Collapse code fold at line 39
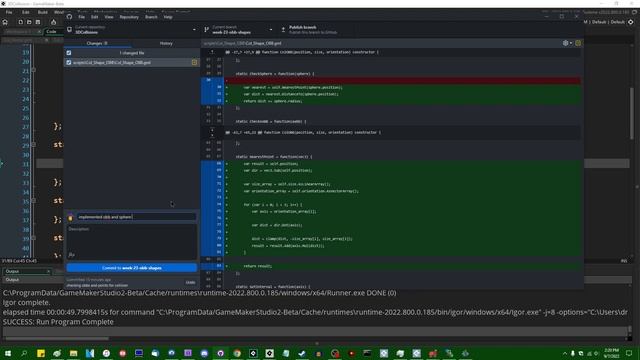This screenshot has width=640, height=360. 33,238
